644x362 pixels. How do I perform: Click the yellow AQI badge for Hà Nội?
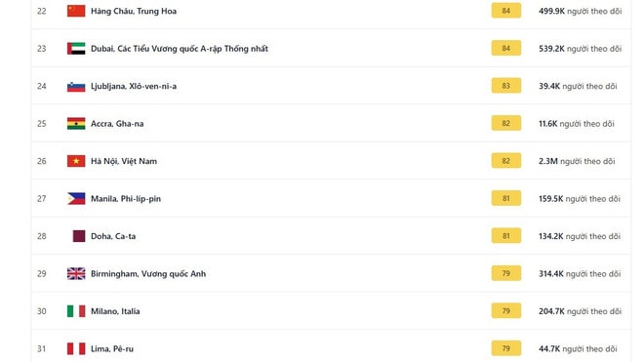coord(506,161)
